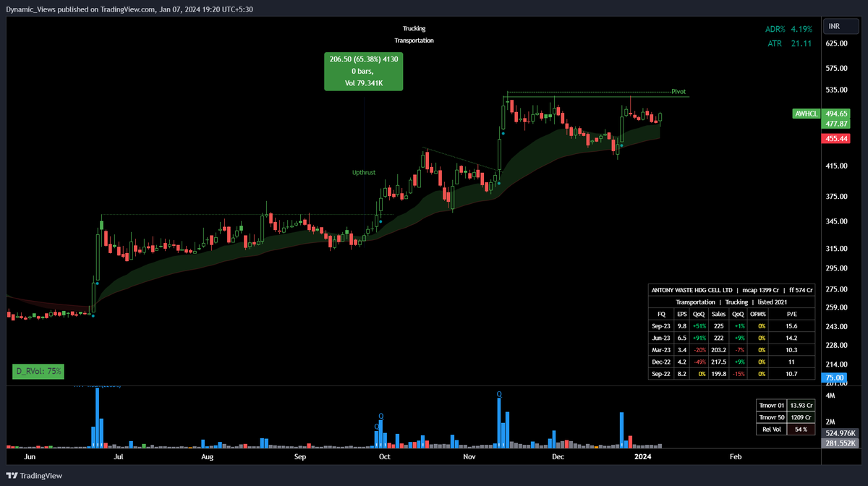Click the Sales column header

[x=718, y=314]
